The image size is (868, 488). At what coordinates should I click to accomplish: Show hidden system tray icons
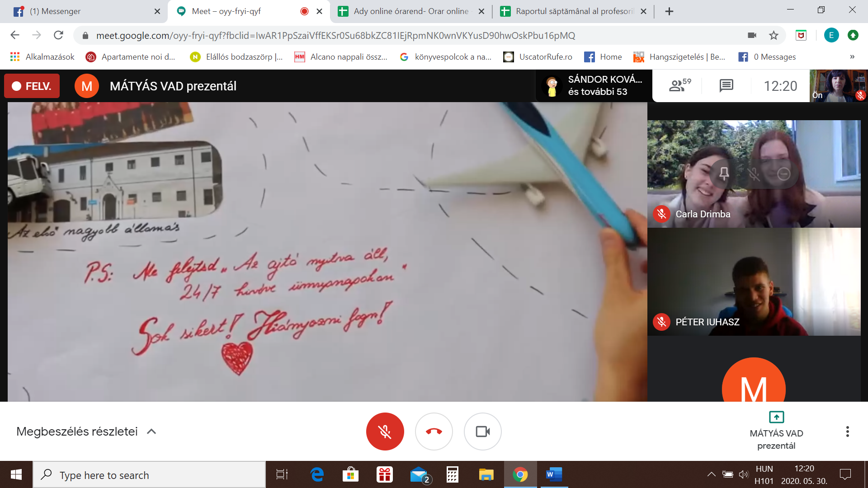pyautogui.click(x=711, y=474)
